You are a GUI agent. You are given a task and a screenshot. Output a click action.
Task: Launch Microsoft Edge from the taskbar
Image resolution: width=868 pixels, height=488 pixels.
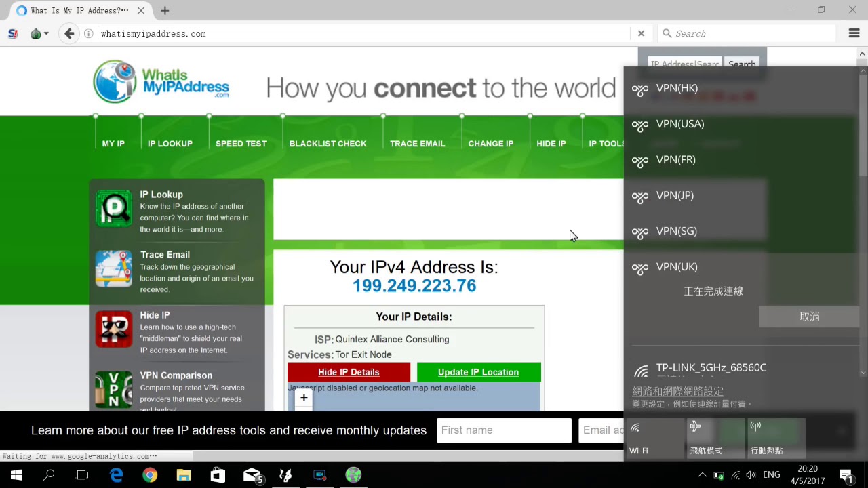click(116, 475)
